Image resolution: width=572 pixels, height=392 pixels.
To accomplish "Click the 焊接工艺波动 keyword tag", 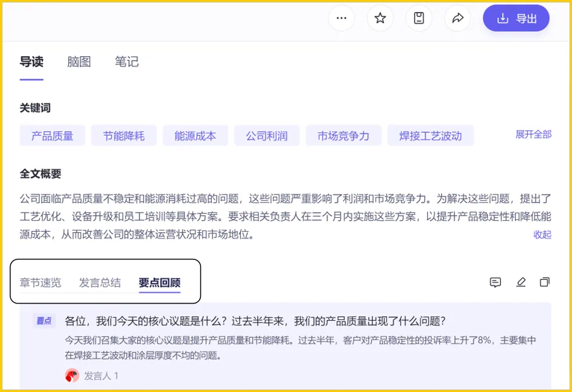I will [x=430, y=136].
